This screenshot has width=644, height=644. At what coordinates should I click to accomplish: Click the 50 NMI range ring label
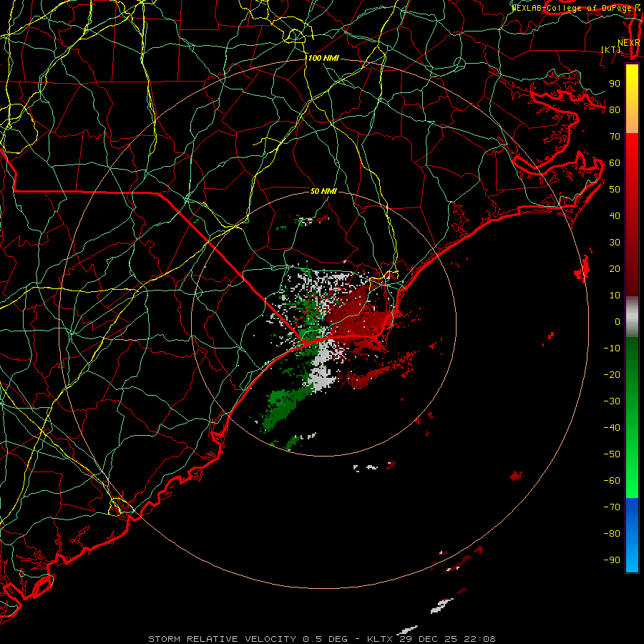[323, 191]
